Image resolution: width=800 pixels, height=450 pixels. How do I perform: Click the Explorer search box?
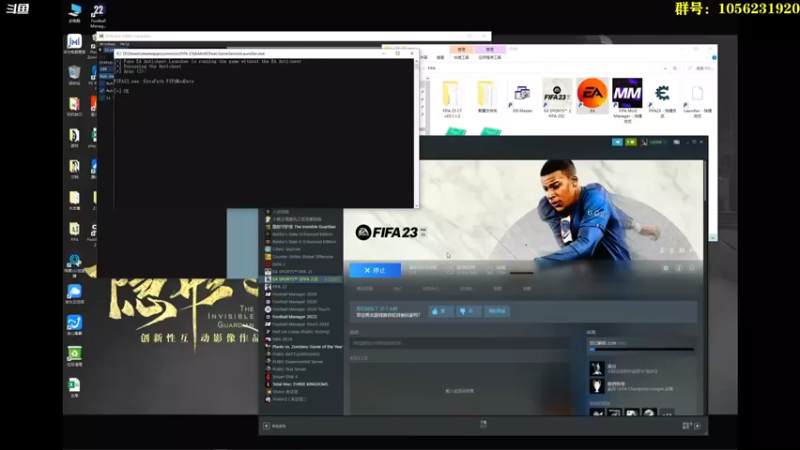[x=700, y=68]
